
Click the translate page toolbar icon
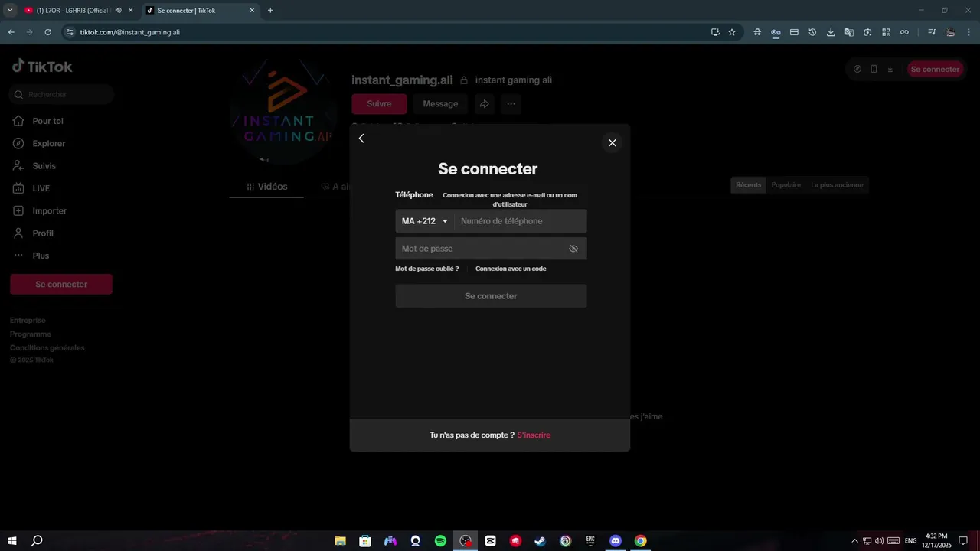point(849,32)
